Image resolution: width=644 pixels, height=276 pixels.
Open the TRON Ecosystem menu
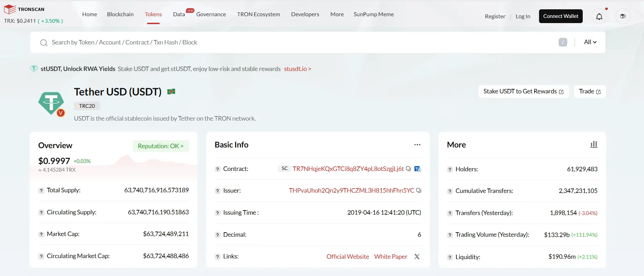coord(258,14)
